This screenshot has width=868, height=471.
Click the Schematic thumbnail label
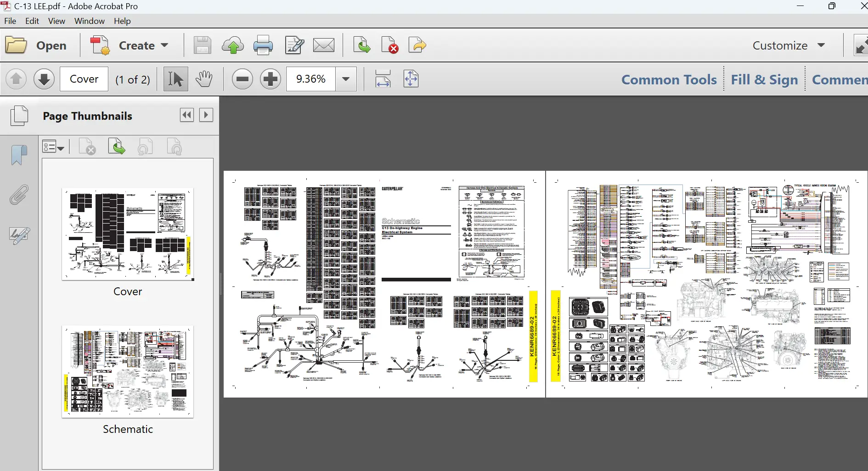click(x=128, y=429)
